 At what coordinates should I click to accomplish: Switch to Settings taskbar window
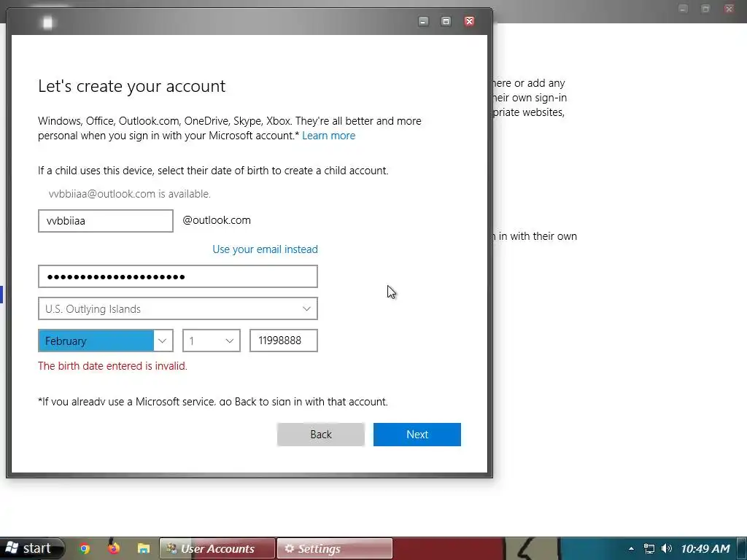(x=334, y=548)
